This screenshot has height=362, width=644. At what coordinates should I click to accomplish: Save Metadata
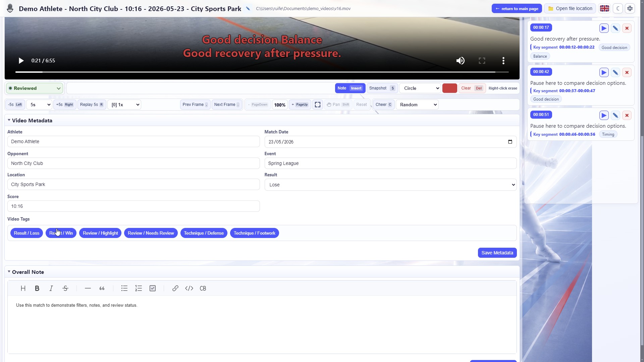pos(497,253)
